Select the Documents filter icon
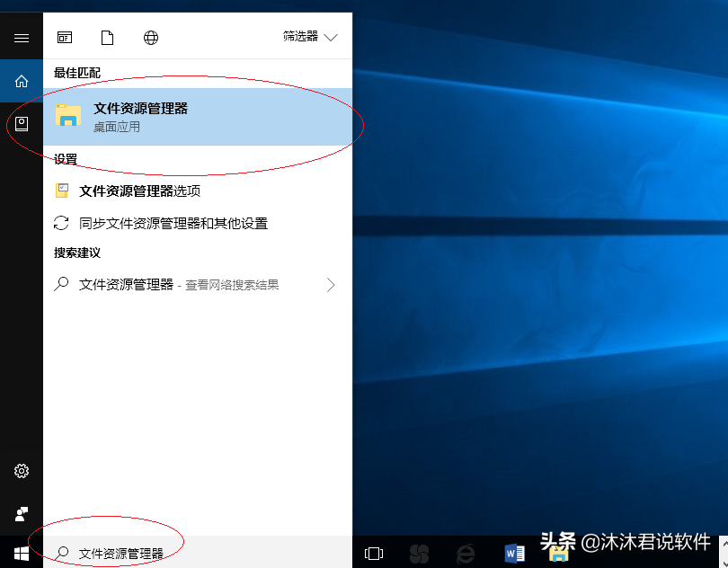 point(107,37)
